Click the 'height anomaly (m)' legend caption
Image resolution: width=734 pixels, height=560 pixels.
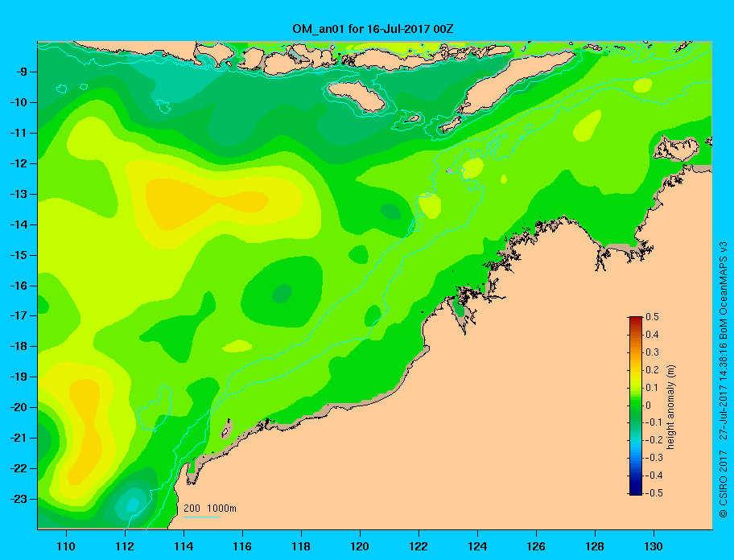670,407
